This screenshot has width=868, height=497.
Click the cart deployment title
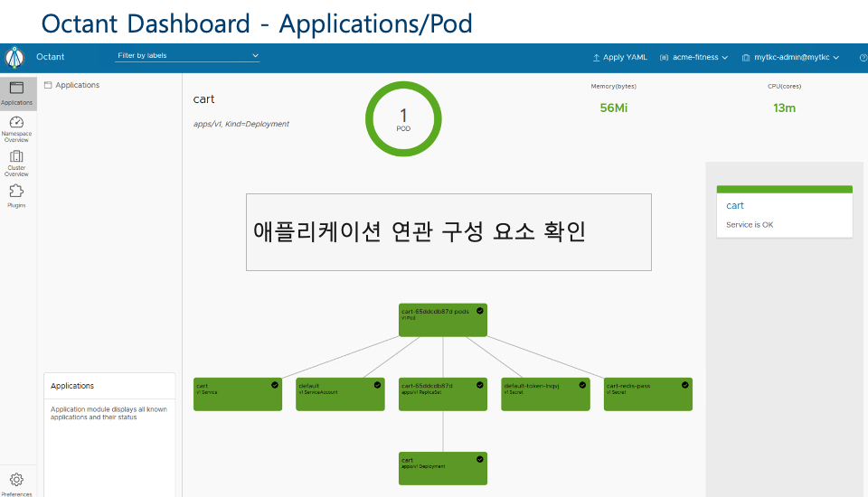click(203, 99)
